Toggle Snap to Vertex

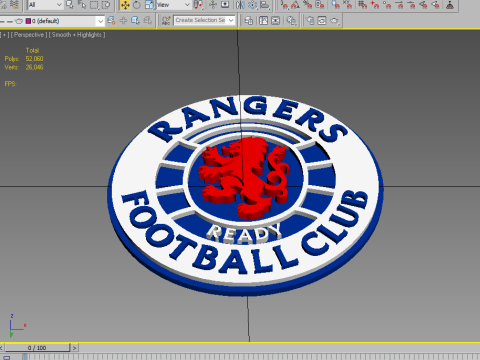click(x=387, y=5)
